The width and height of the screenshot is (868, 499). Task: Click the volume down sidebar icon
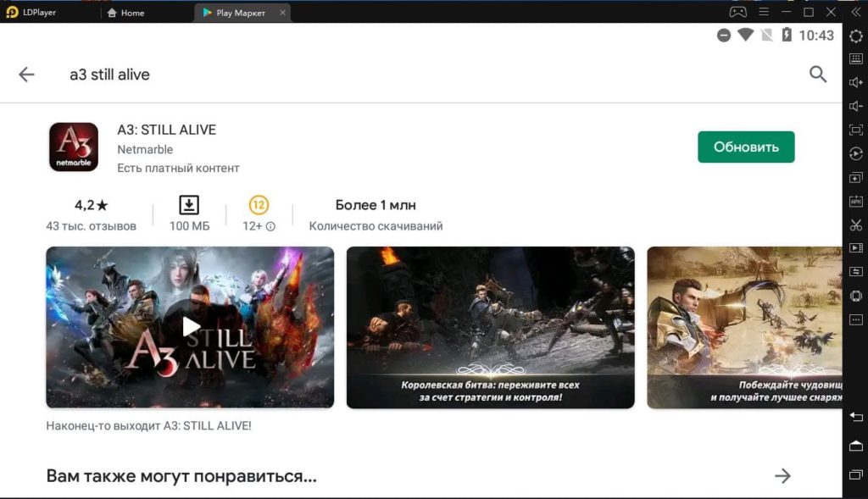pyautogui.click(x=856, y=106)
